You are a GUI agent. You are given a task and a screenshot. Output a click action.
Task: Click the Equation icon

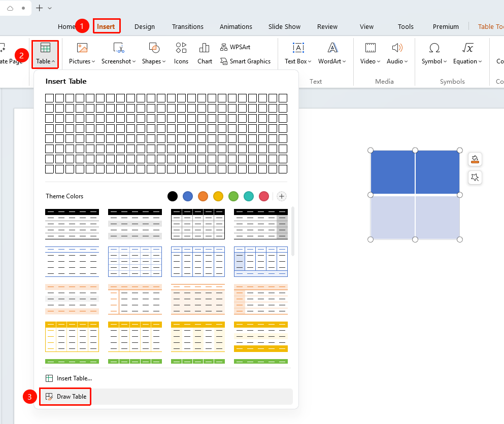pos(467,48)
